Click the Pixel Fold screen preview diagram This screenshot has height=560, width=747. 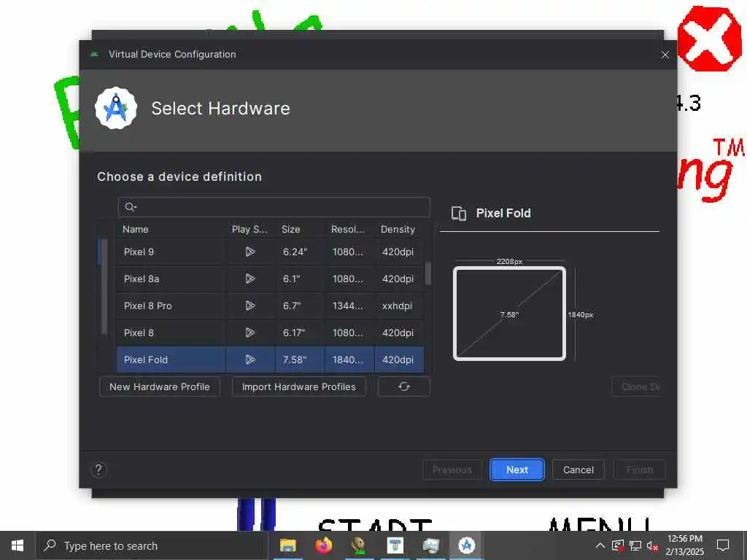(x=509, y=314)
